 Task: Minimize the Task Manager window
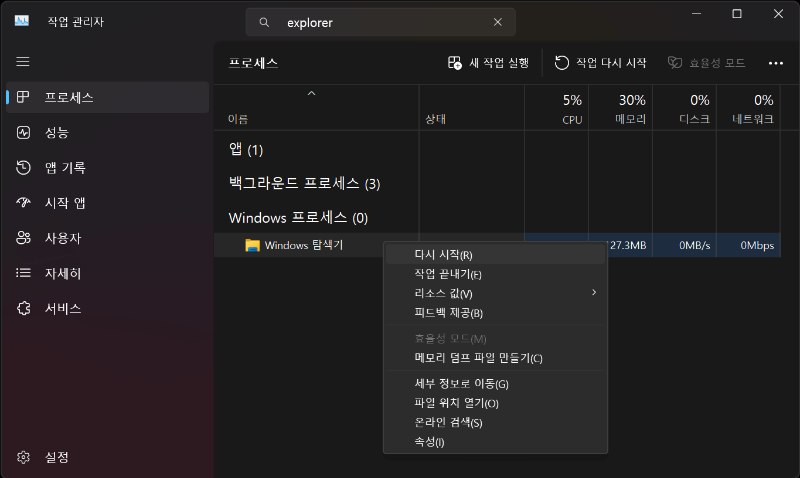(696, 14)
